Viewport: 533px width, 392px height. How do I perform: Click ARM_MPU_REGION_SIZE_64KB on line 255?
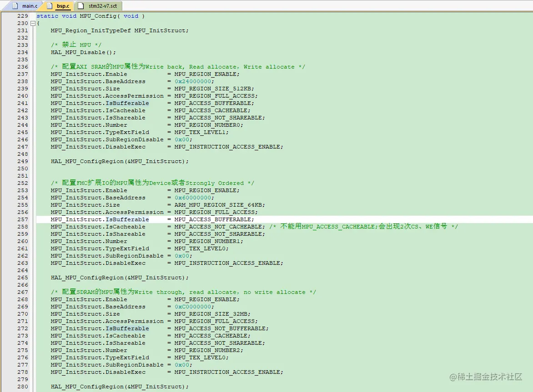click(218, 205)
